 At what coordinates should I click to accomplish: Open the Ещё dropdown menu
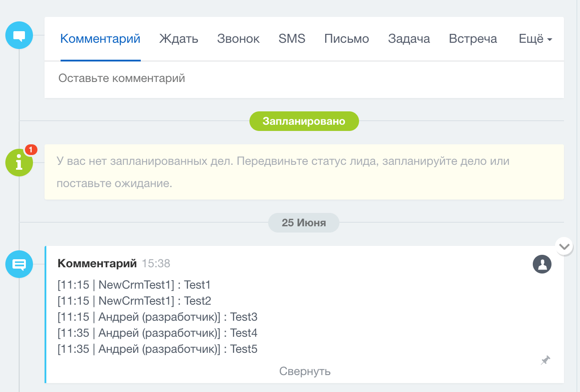[535, 39]
